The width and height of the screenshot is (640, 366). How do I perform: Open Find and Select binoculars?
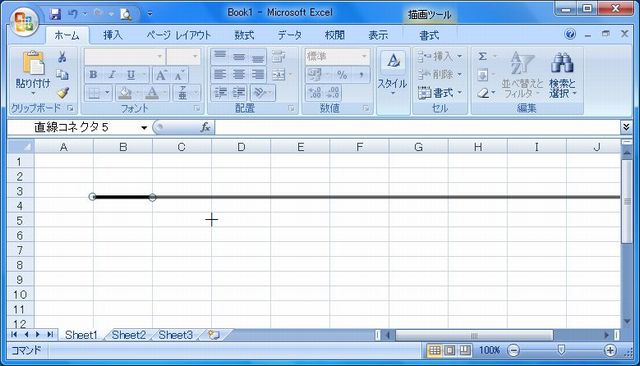pyautogui.click(x=562, y=75)
